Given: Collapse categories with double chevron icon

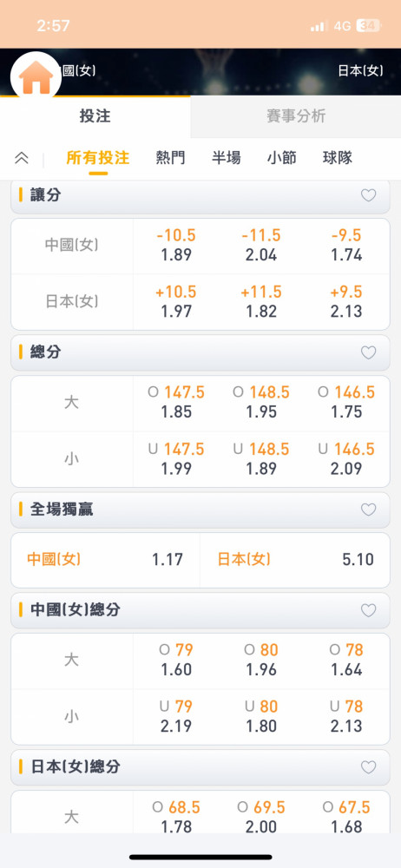Looking at the screenshot, I should 21,158.
